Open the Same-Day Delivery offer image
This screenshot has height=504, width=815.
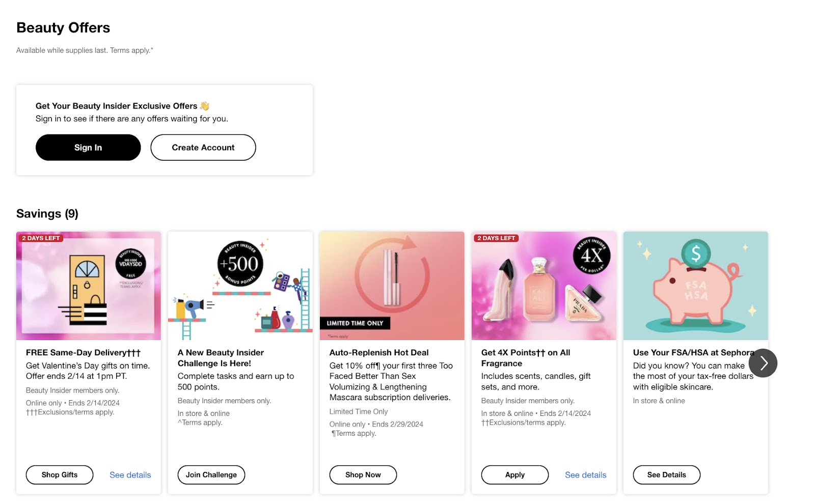pyautogui.click(x=88, y=286)
